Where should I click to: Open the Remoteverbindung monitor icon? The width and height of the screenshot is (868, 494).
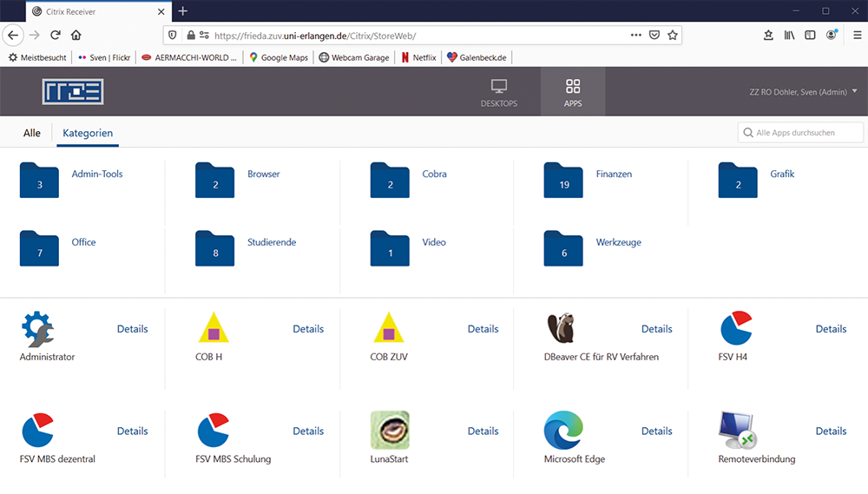pos(737,431)
